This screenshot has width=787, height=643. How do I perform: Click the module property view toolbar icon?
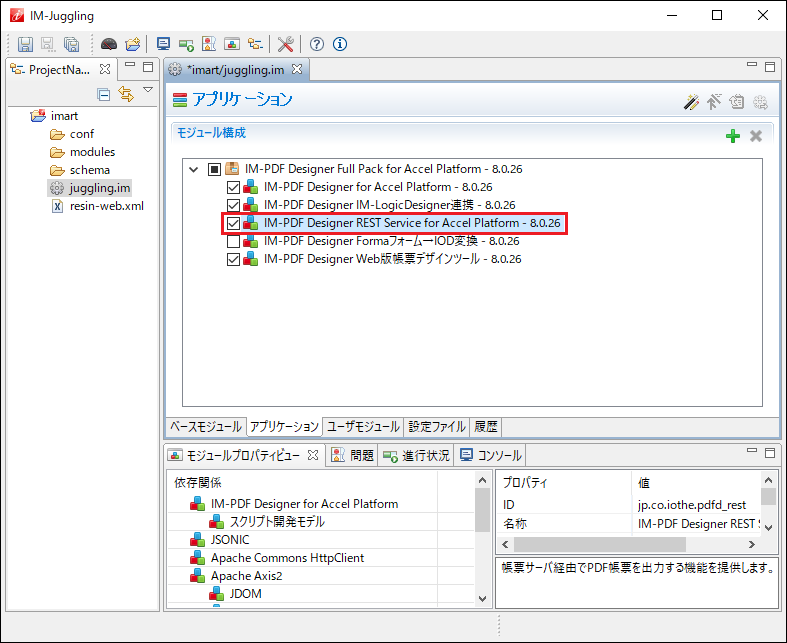click(x=232, y=44)
